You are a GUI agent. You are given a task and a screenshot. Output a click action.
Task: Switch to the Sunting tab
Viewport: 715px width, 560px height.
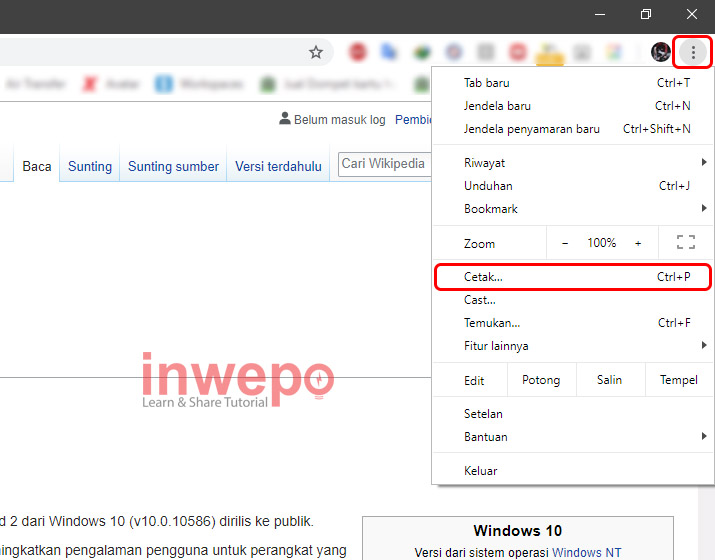click(90, 166)
